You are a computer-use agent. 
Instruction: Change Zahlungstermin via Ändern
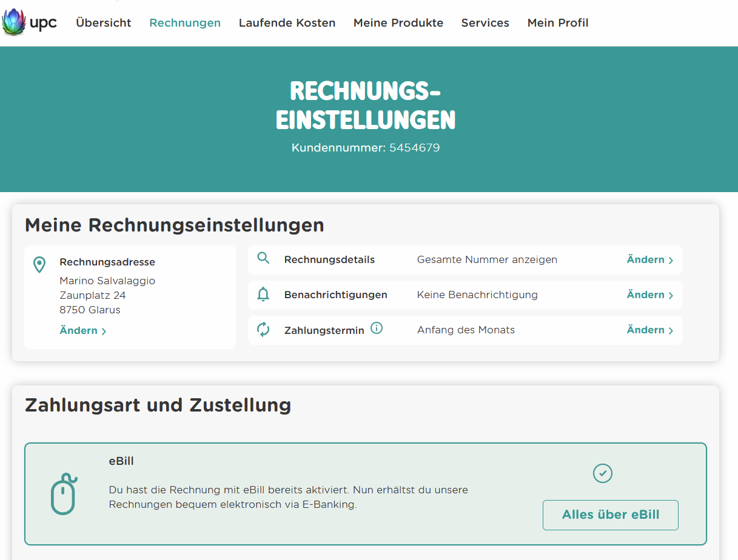pos(649,330)
